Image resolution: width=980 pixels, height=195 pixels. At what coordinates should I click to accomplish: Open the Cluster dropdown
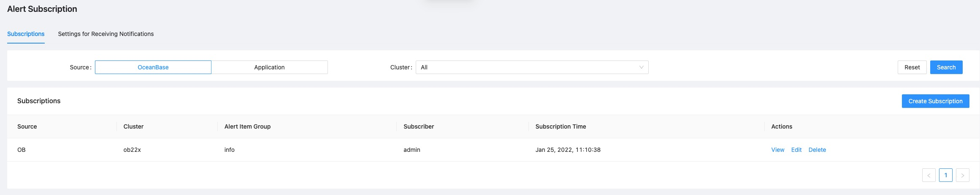532,67
